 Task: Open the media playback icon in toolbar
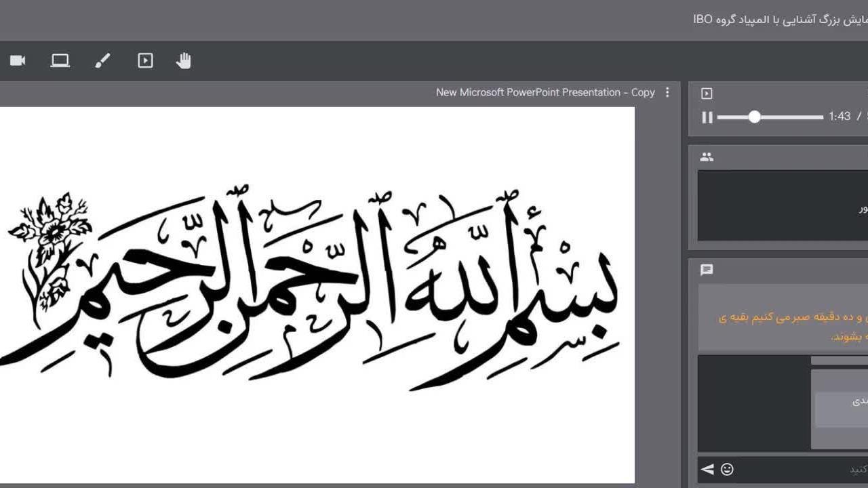click(x=145, y=61)
